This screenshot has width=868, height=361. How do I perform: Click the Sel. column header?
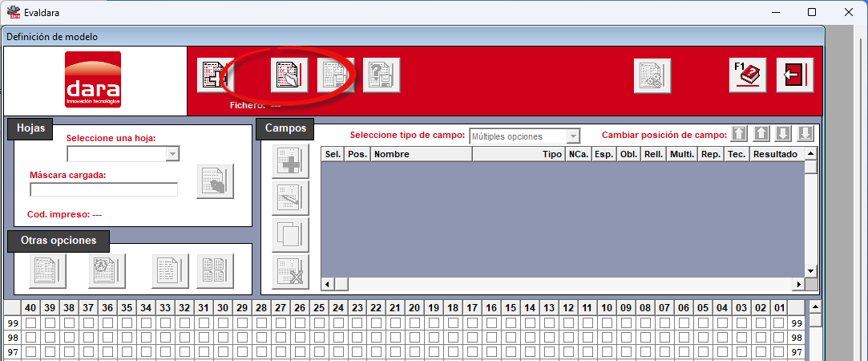333,154
